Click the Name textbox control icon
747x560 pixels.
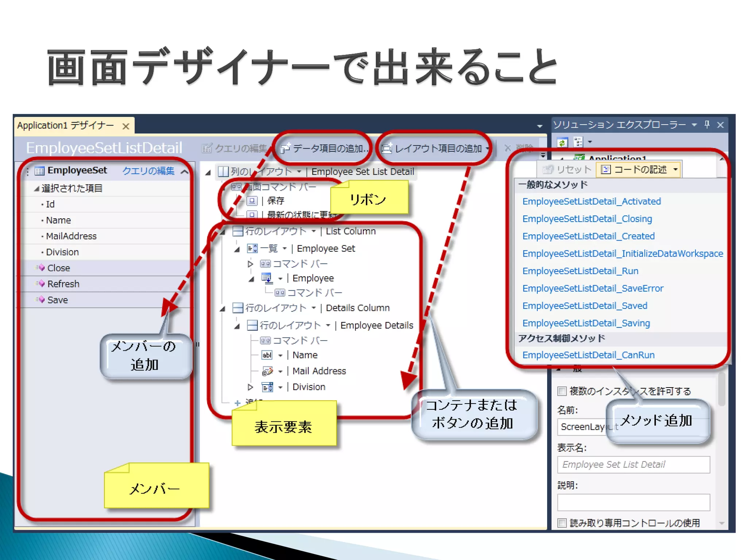pos(267,355)
